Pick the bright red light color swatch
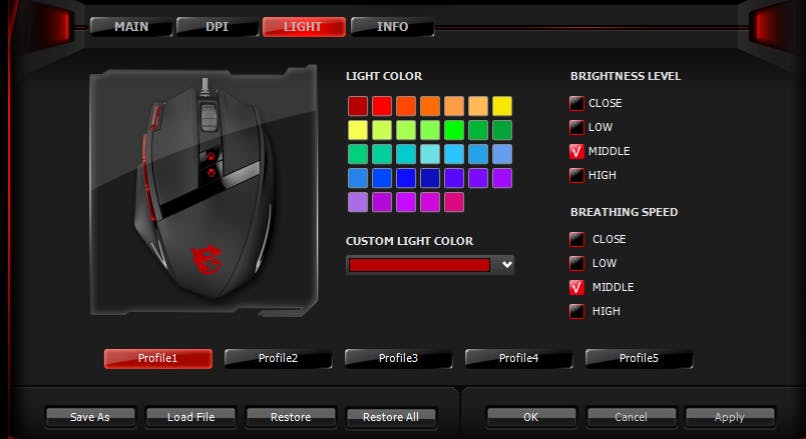Image resolution: width=806 pixels, height=439 pixels. (x=382, y=106)
